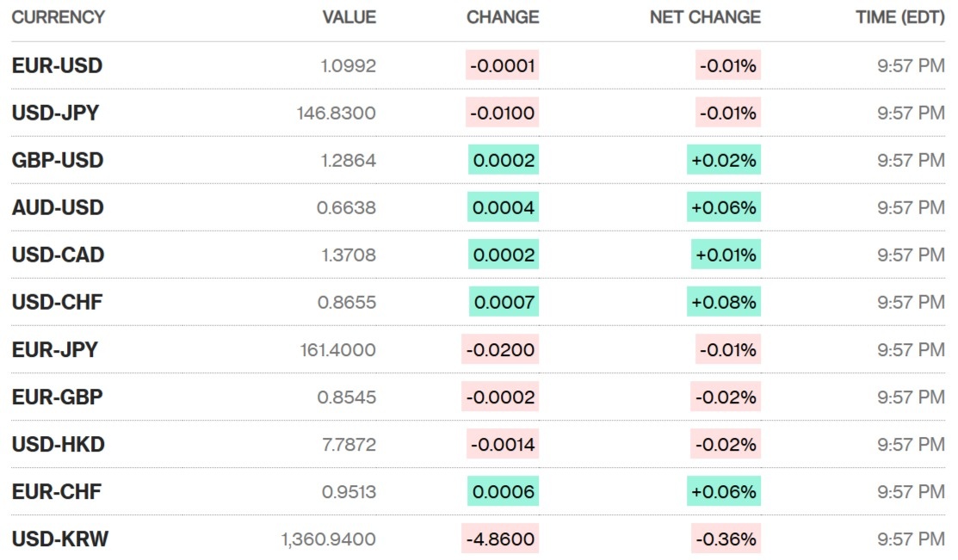Click the green 0.0007 change badge
The image size is (958, 560).
pos(504,302)
